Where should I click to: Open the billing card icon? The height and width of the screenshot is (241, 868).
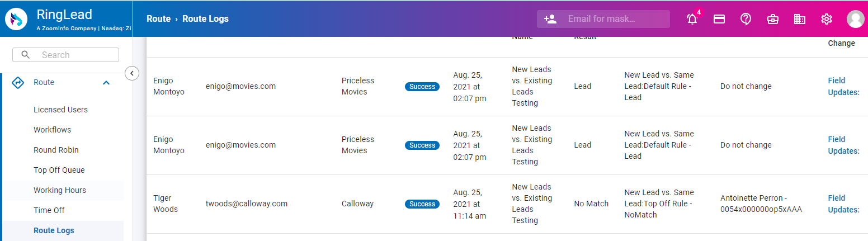tap(719, 19)
